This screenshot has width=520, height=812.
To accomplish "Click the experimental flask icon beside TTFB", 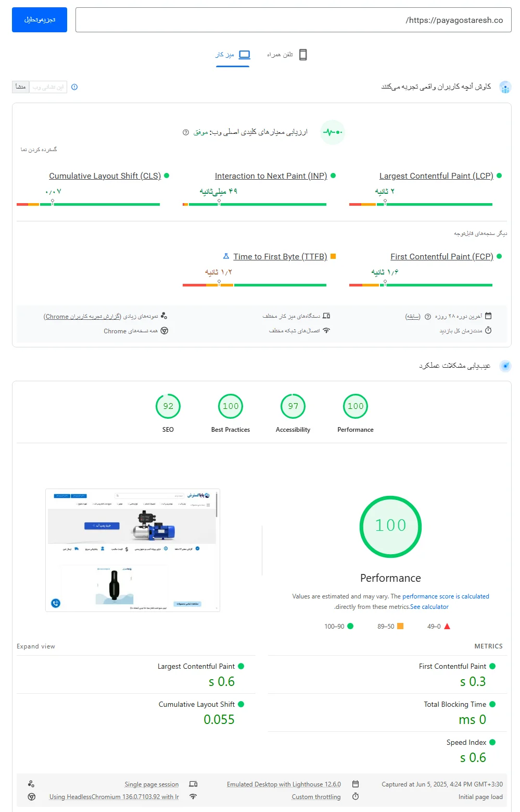I will (226, 256).
